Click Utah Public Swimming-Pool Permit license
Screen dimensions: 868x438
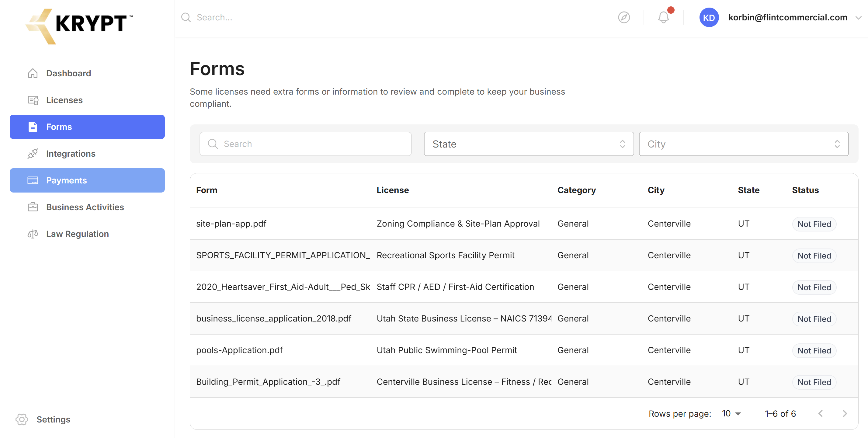[x=446, y=350]
